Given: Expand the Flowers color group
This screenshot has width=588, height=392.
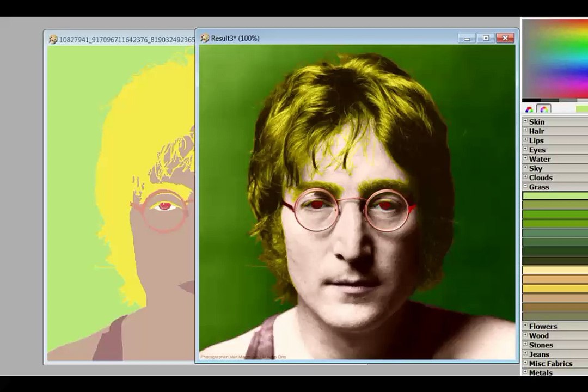Looking at the screenshot, I should click(x=525, y=326).
